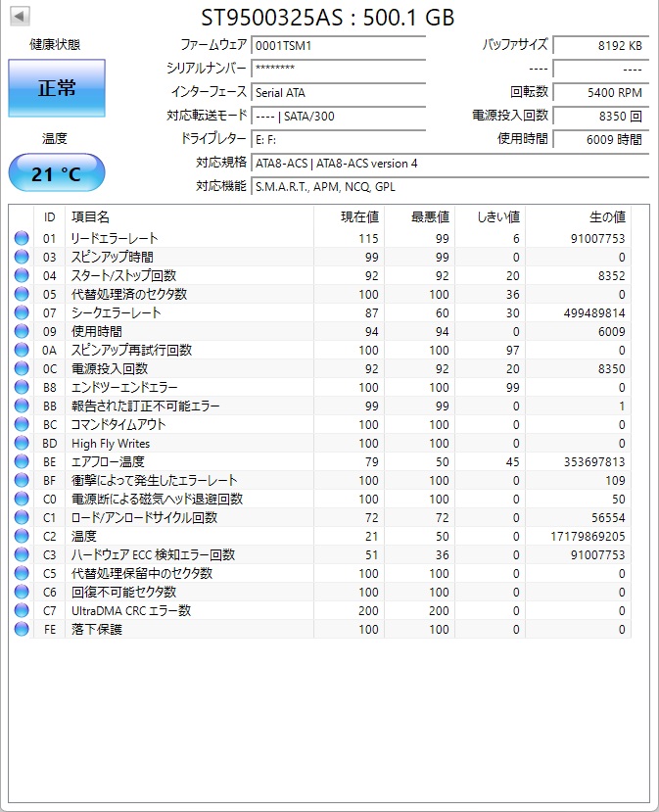This screenshot has width=659, height=812.
Task: Click the シリアルナンバー masked field
Action: coord(338,69)
